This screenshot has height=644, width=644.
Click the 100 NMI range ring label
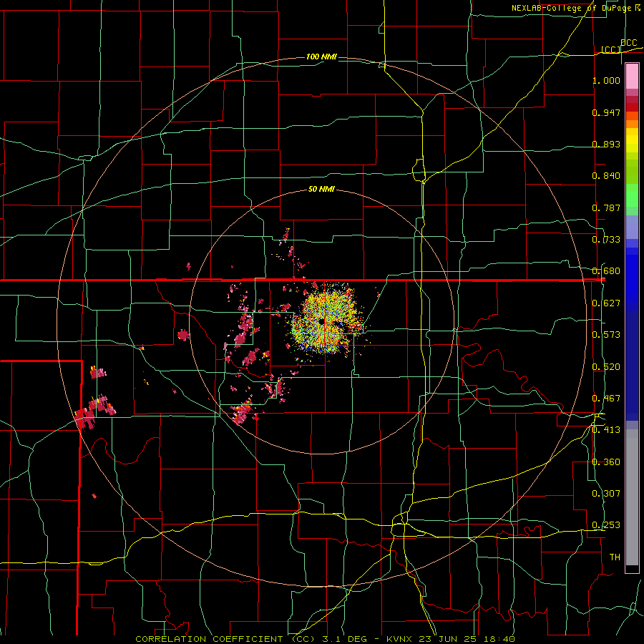click(321, 57)
